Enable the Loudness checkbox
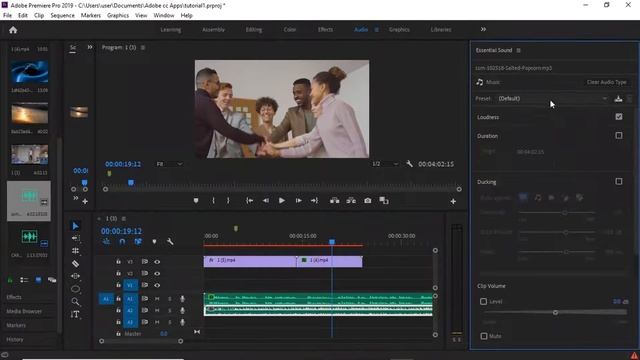The width and height of the screenshot is (640, 360). coord(619,117)
